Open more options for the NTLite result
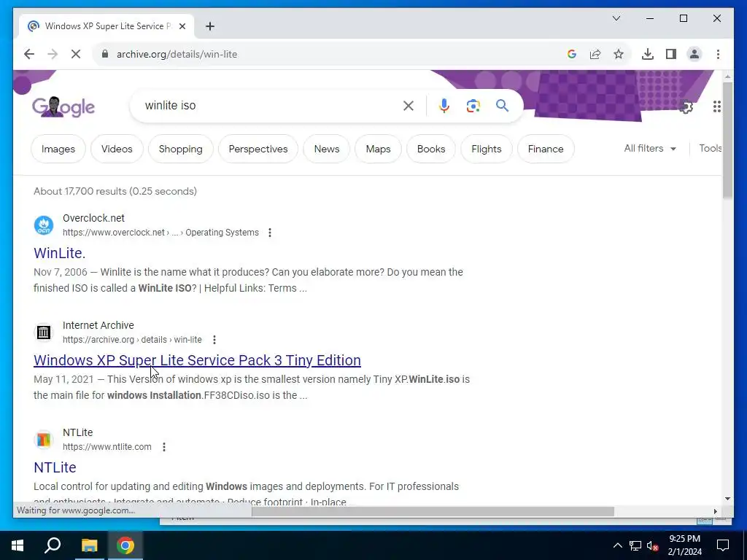747x560 pixels. click(x=164, y=447)
